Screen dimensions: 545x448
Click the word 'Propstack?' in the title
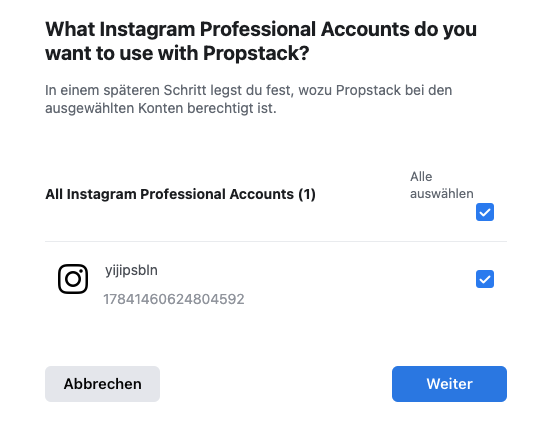coord(256,53)
